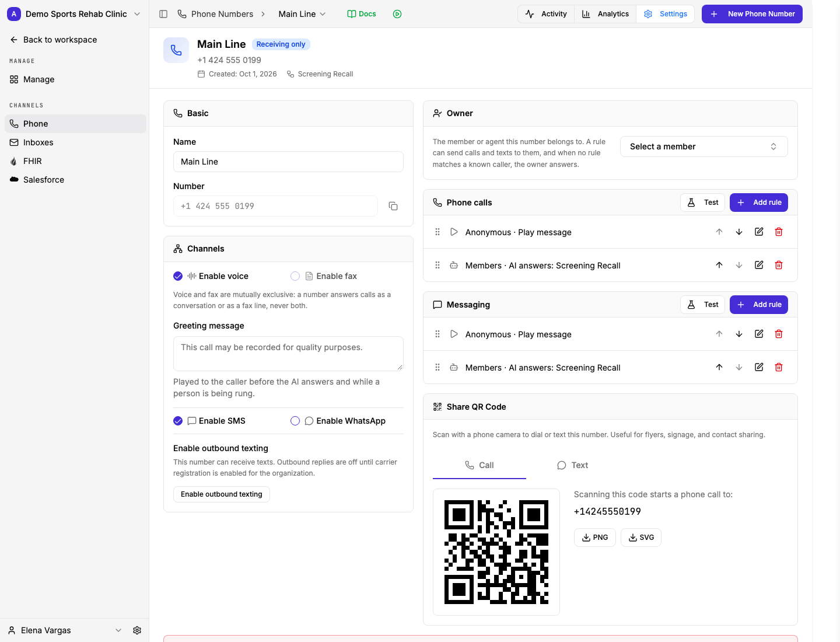Screen dimensions: 840x642
Task: Click the green play icon beside Docs
Action: point(397,14)
